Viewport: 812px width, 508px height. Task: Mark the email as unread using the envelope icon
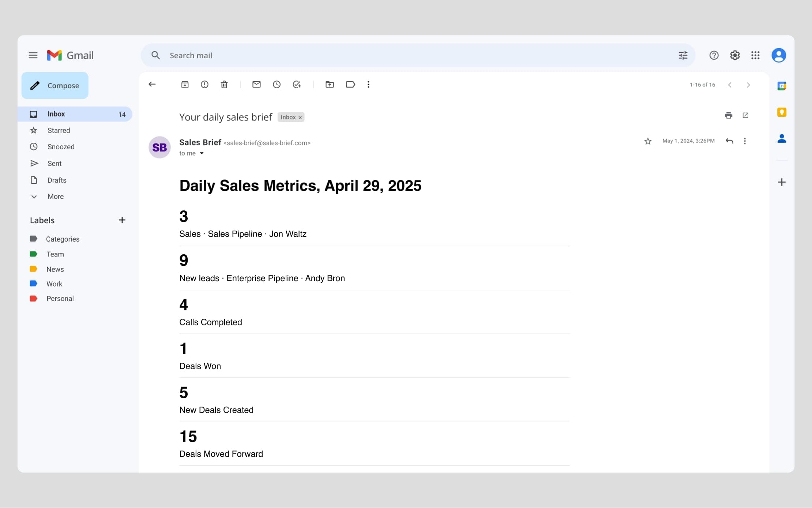(256, 85)
